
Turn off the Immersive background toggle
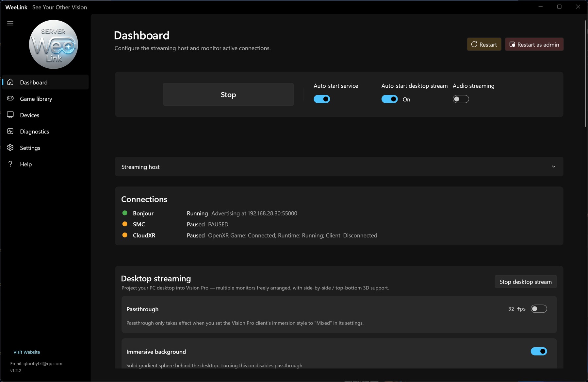[539, 351]
